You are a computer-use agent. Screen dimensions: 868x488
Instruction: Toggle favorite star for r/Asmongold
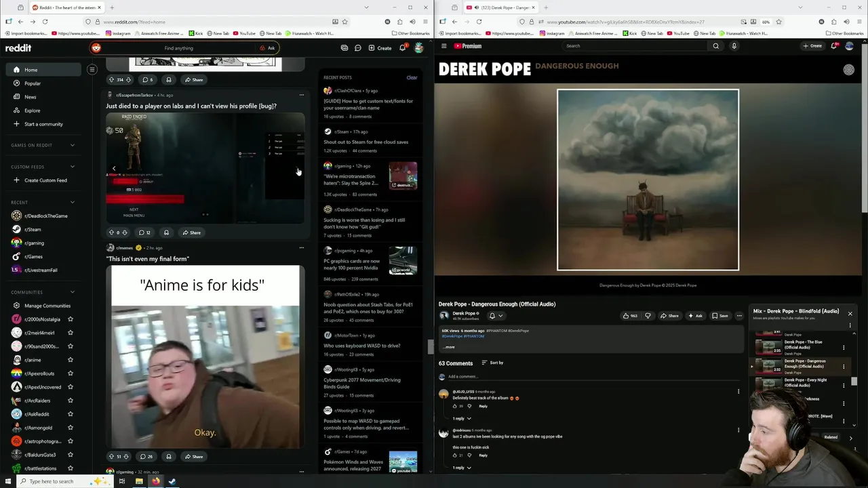[71, 428]
